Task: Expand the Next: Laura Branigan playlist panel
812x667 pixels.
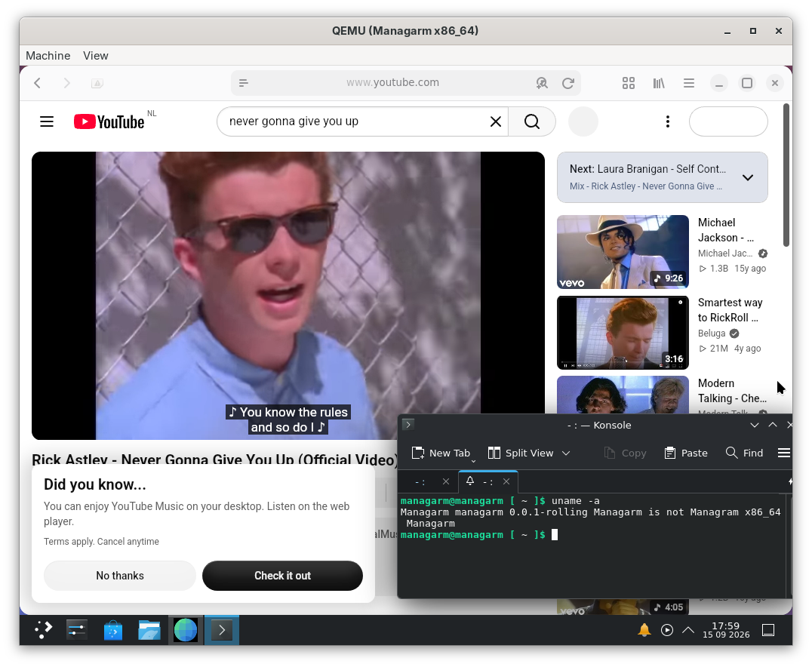Action: point(747,177)
